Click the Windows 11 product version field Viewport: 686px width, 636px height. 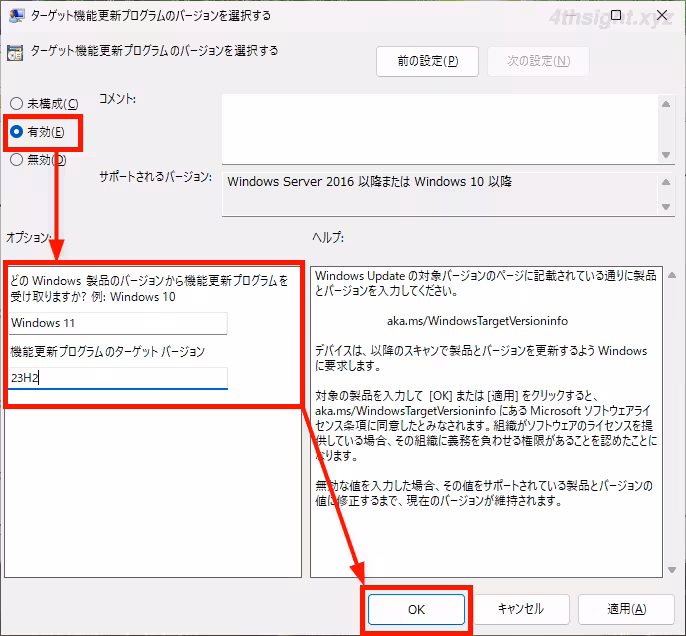coord(118,323)
